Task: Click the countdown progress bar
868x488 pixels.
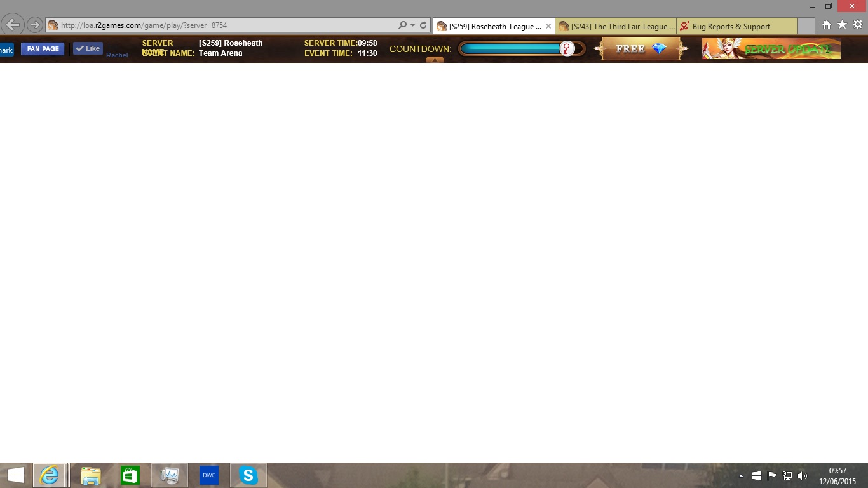Action: pyautogui.click(x=512, y=49)
